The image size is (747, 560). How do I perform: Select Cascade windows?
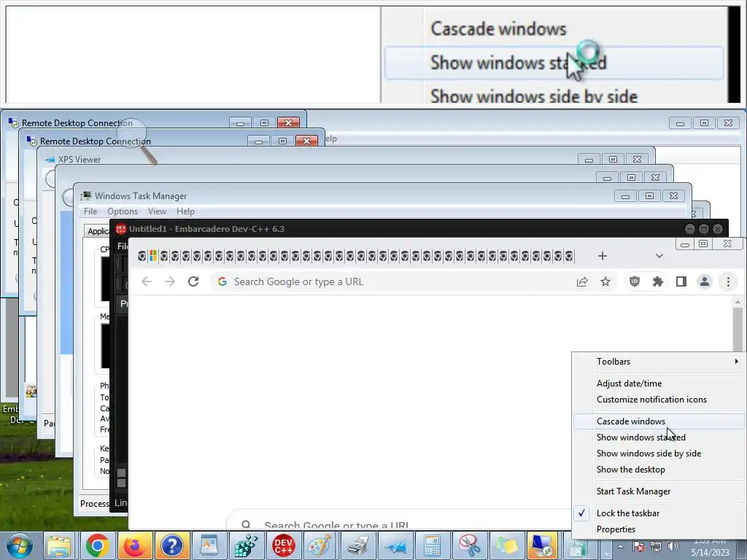[658, 421]
